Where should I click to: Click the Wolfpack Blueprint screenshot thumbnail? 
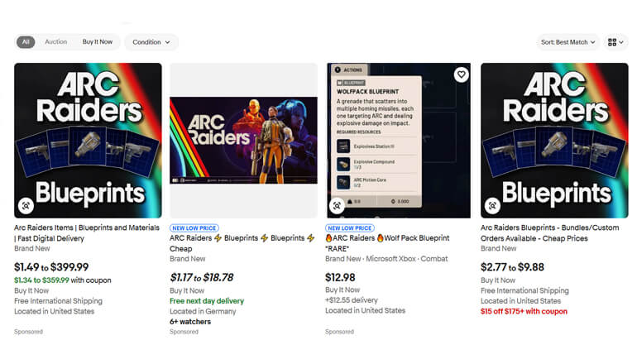[398, 136]
